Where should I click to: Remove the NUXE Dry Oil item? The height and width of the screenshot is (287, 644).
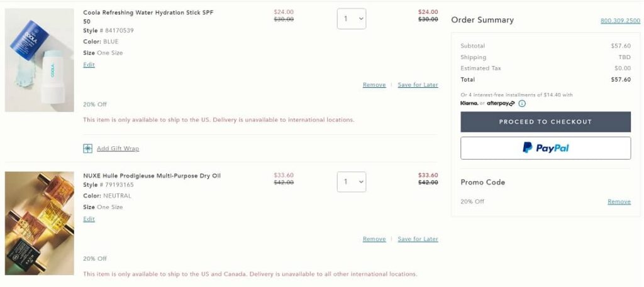pyautogui.click(x=374, y=239)
